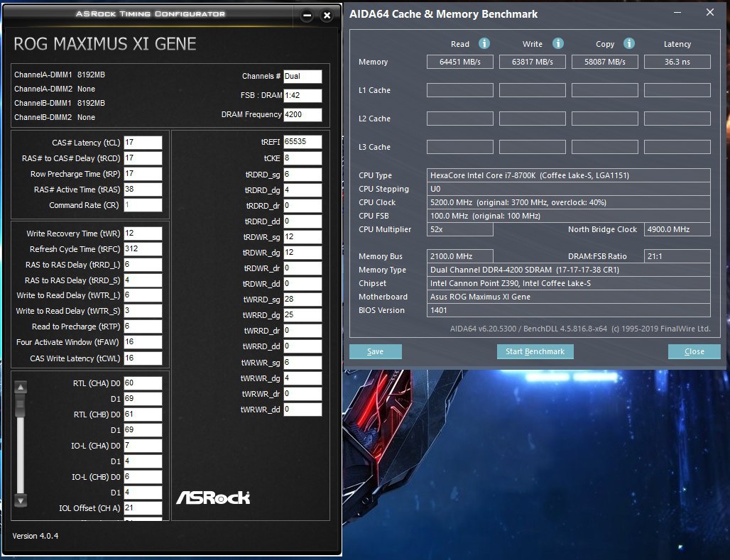This screenshot has width=730, height=560.
Task: Close the ASRock Timing Configurator window
Action: point(327,16)
